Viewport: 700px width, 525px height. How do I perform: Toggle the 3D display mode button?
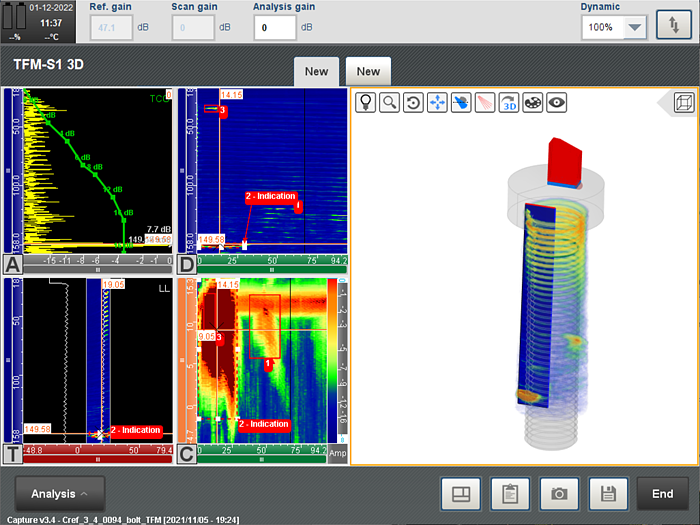[x=509, y=102]
